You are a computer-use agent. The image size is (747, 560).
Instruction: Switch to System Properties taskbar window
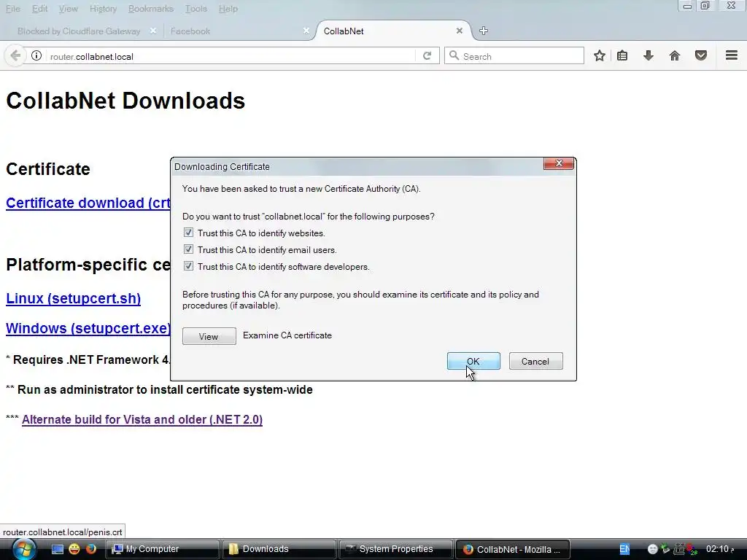(x=396, y=549)
